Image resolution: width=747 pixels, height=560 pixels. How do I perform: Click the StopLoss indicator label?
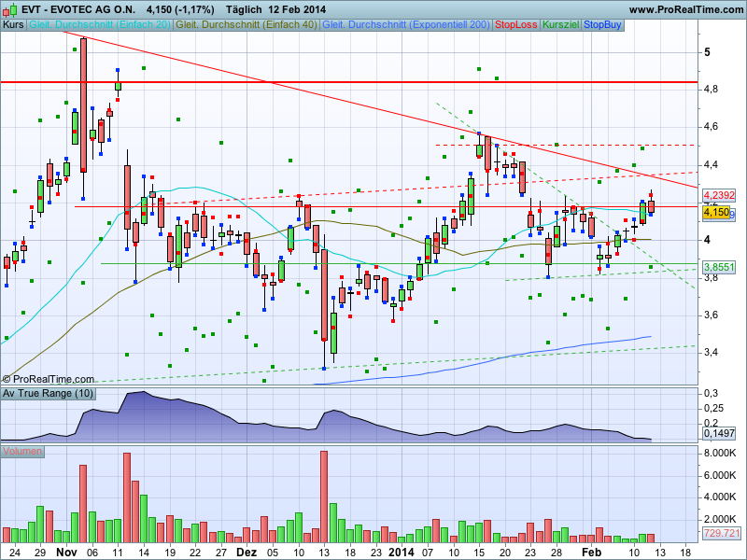click(516, 25)
